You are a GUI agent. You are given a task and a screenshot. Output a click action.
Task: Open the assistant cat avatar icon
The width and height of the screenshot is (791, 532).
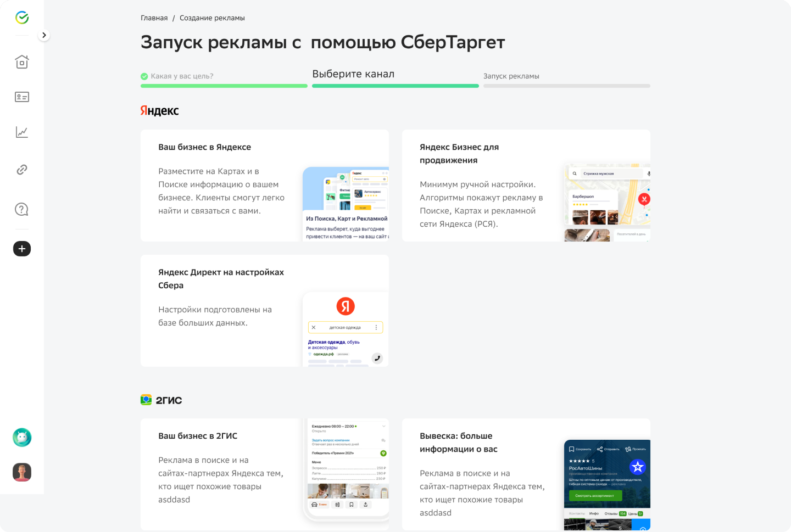click(22, 438)
